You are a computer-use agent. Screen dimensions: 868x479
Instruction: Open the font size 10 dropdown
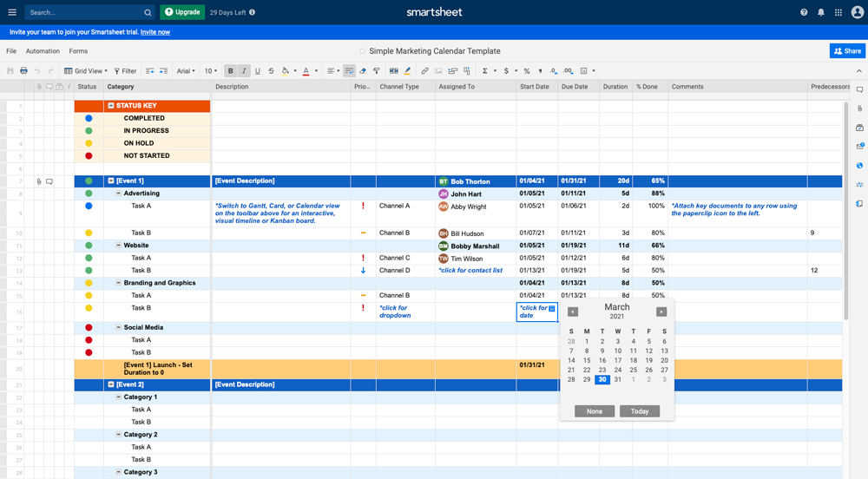(x=210, y=71)
